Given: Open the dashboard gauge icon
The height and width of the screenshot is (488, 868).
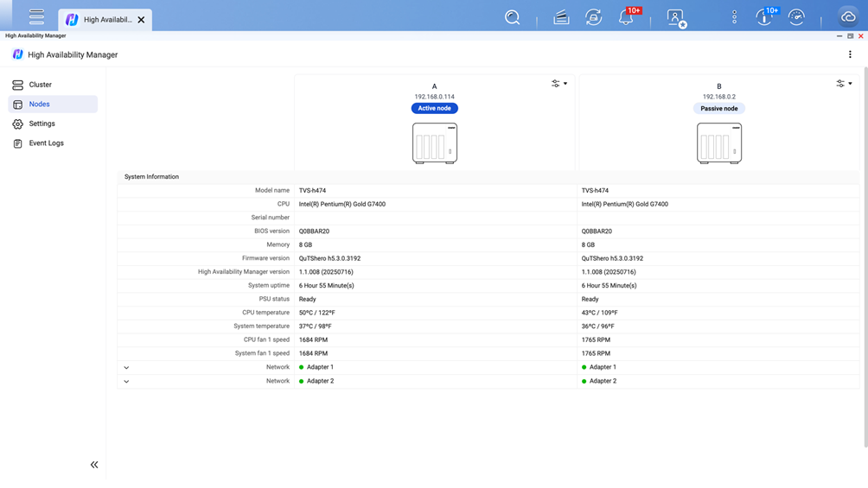Looking at the screenshot, I should point(796,17).
